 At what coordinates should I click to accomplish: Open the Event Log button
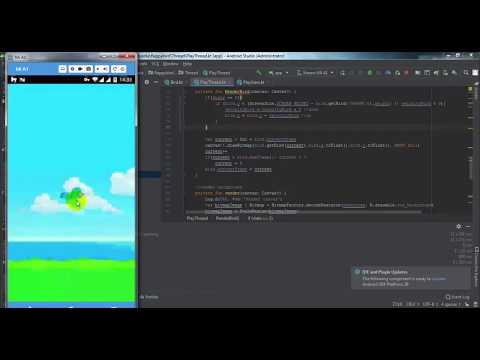point(457,297)
